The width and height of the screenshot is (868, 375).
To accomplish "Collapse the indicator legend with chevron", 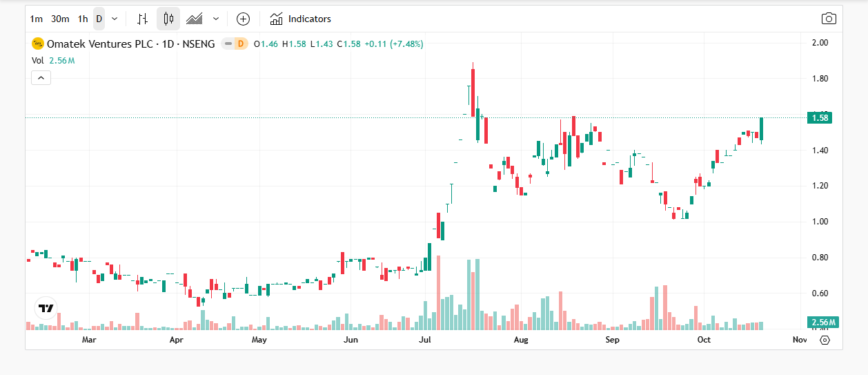I will pos(41,78).
